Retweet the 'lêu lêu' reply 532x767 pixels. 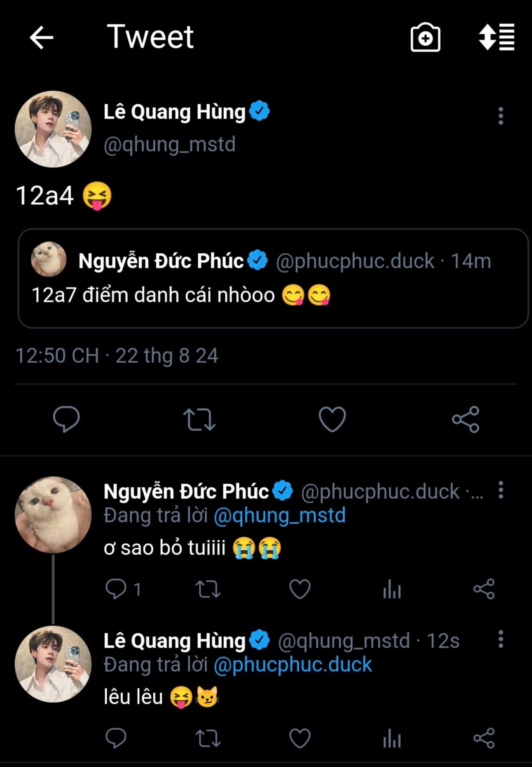pyautogui.click(x=208, y=738)
